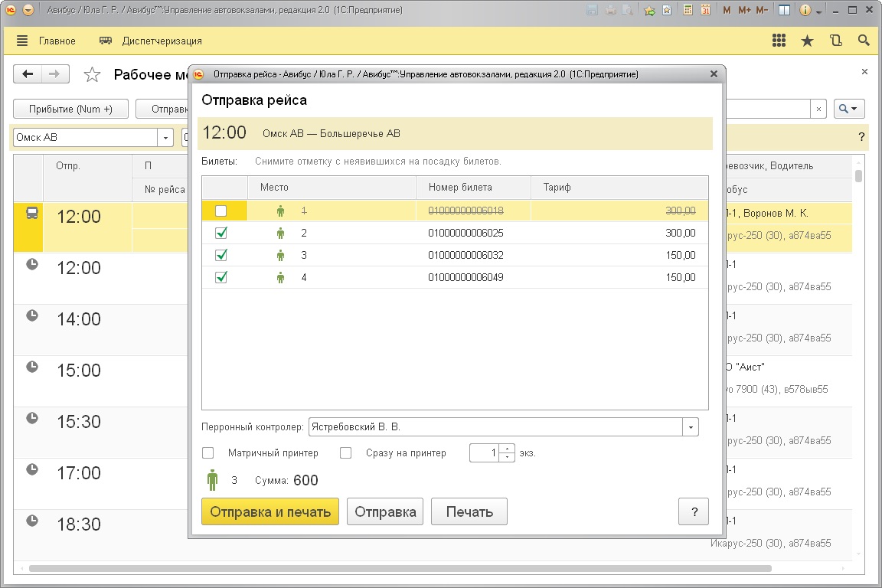Click the info icon in title bar
The image size is (882, 588).
pos(805,11)
